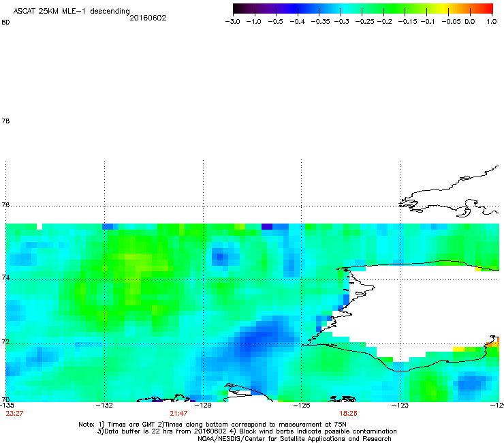504x443 pixels.
Task: Click the colorbar label -0.25
Action: 365,22
